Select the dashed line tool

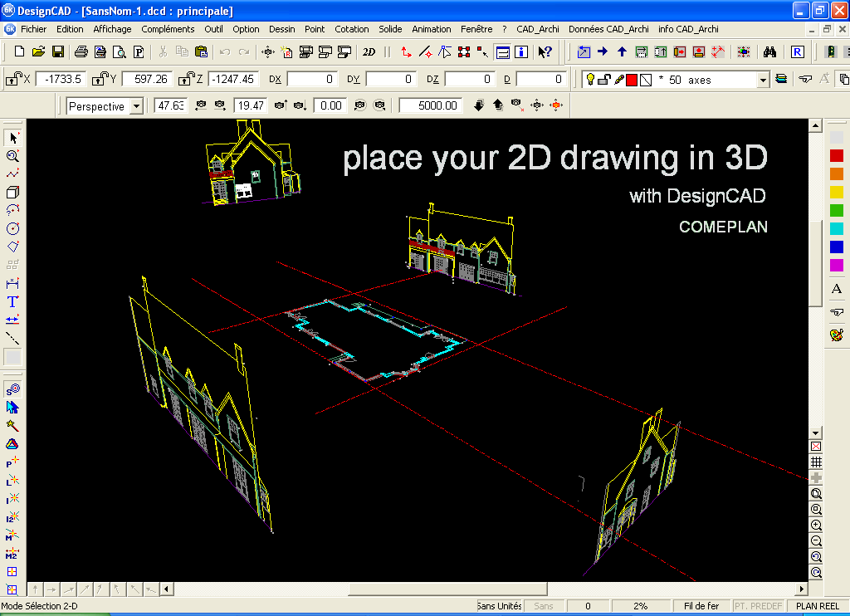12,339
